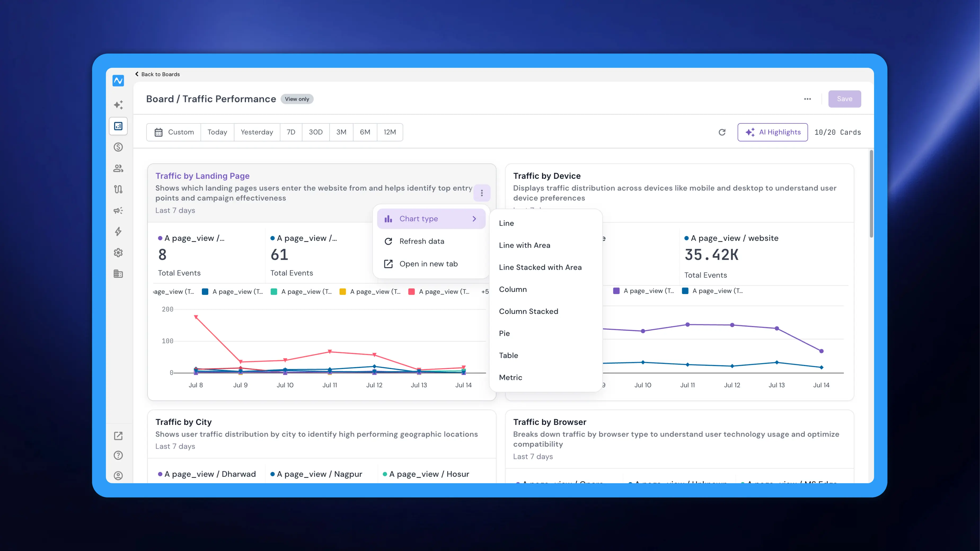This screenshot has width=980, height=551.
Task: Open the dashboards chart icon in sidebar
Action: point(118,126)
